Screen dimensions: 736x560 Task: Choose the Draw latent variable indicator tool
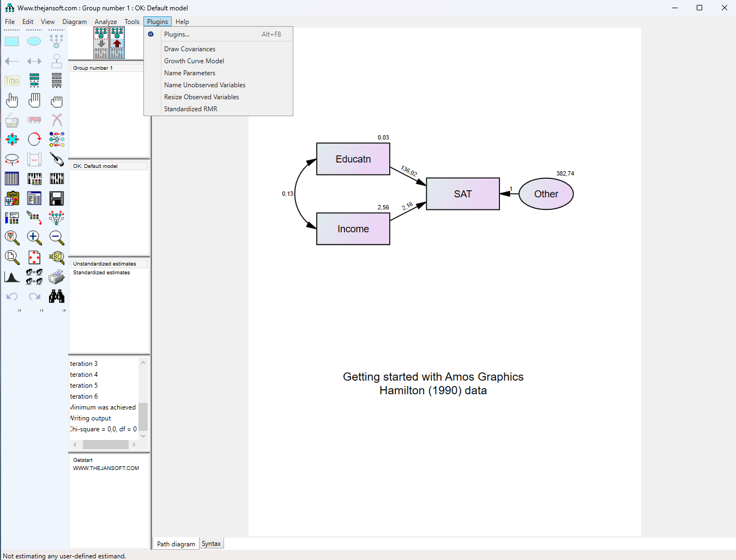pyautogui.click(x=57, y=41)
